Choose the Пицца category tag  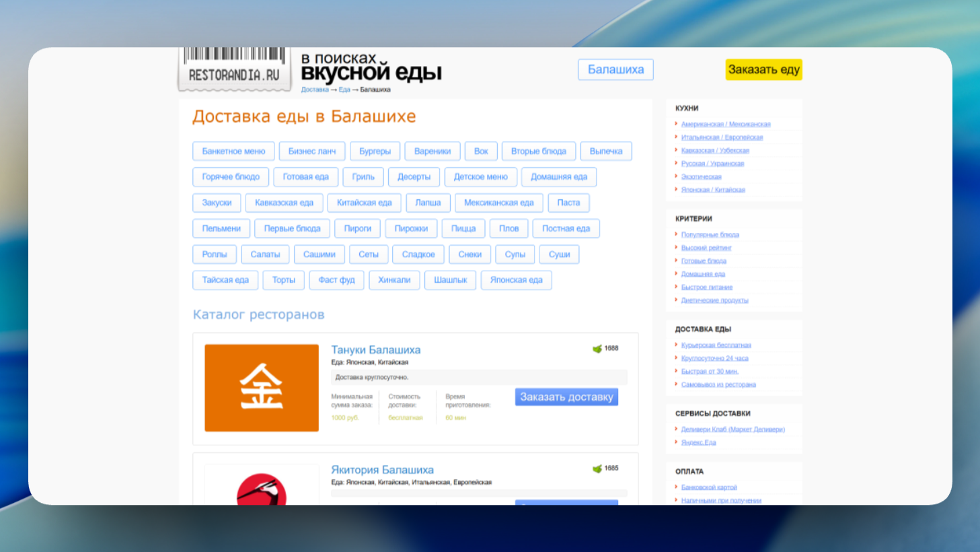pyautogui.click(x=463, y=228)
